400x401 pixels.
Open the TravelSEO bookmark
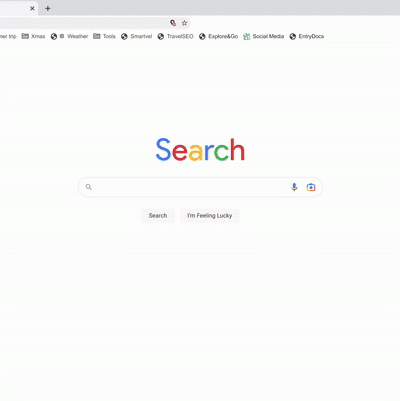coord(175,36)
